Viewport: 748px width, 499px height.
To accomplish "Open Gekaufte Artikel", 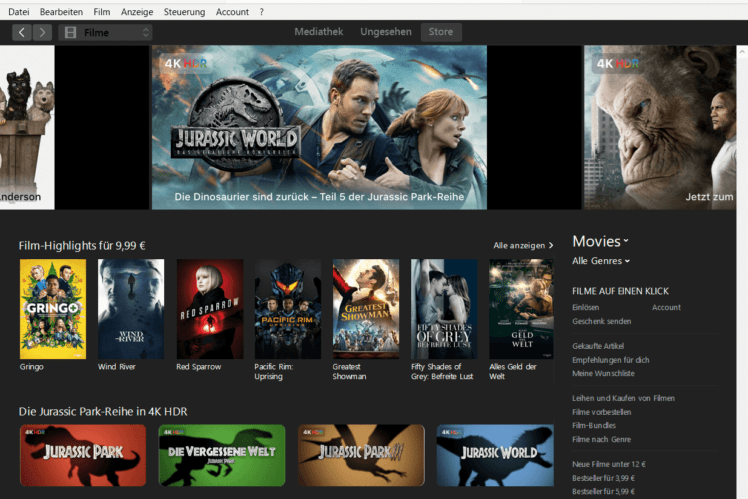I will click(x=598, y=346).
